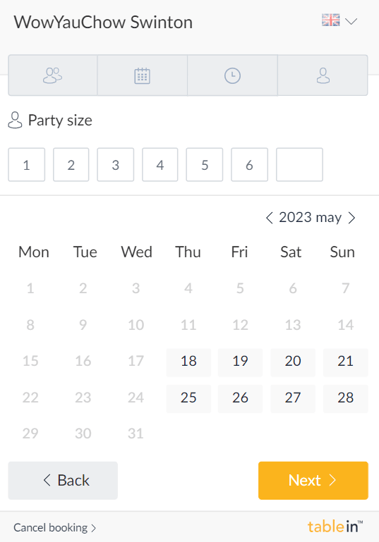Expand the language dropdown chevron

pyautogui.click(x=351, y=21)
